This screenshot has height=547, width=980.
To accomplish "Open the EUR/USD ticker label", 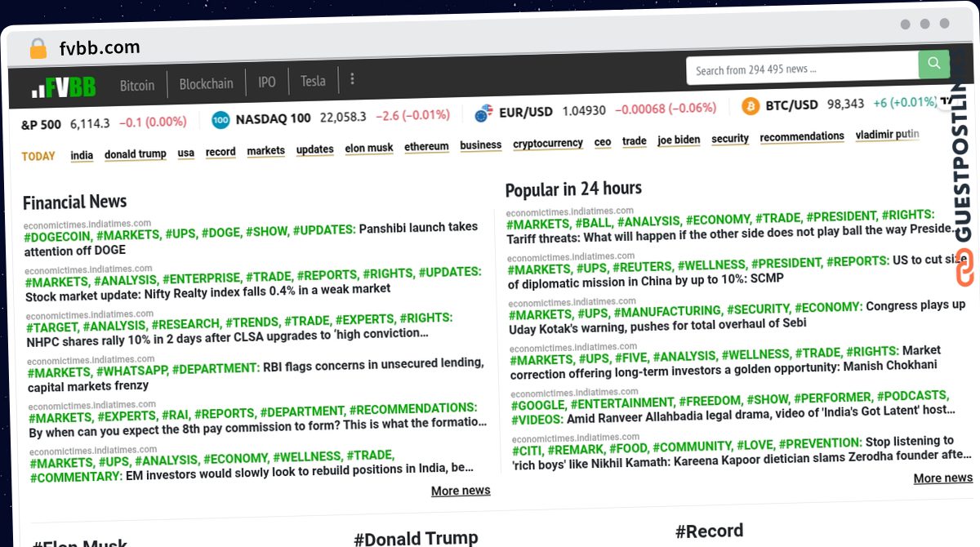I will click(526, 111).
